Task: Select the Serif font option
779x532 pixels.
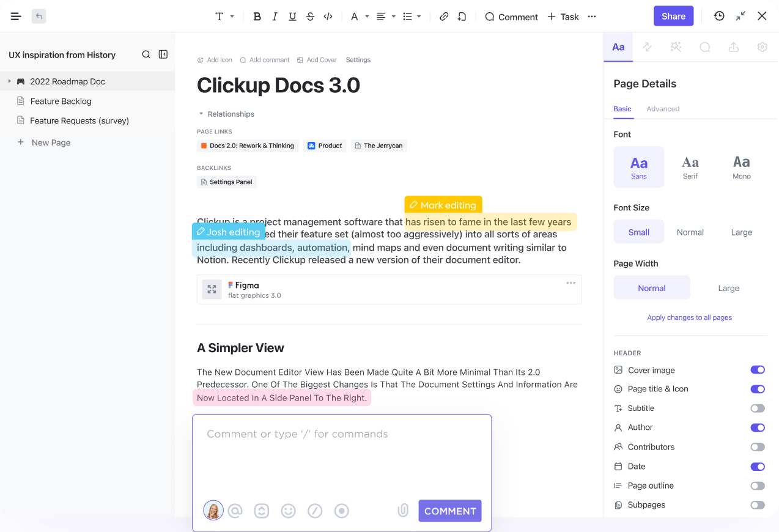Action: (x=690, y=167)
